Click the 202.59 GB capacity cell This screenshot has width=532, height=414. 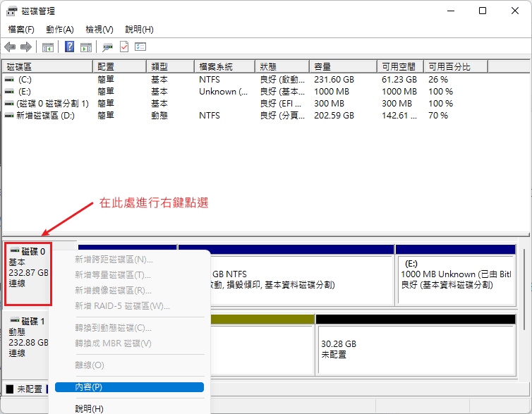(334, 116)
